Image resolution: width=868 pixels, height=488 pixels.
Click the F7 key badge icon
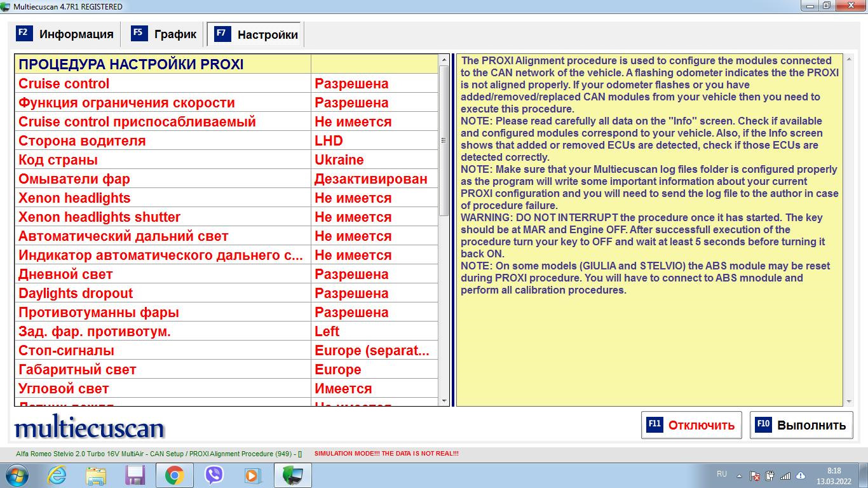click(x=222, y=34)
